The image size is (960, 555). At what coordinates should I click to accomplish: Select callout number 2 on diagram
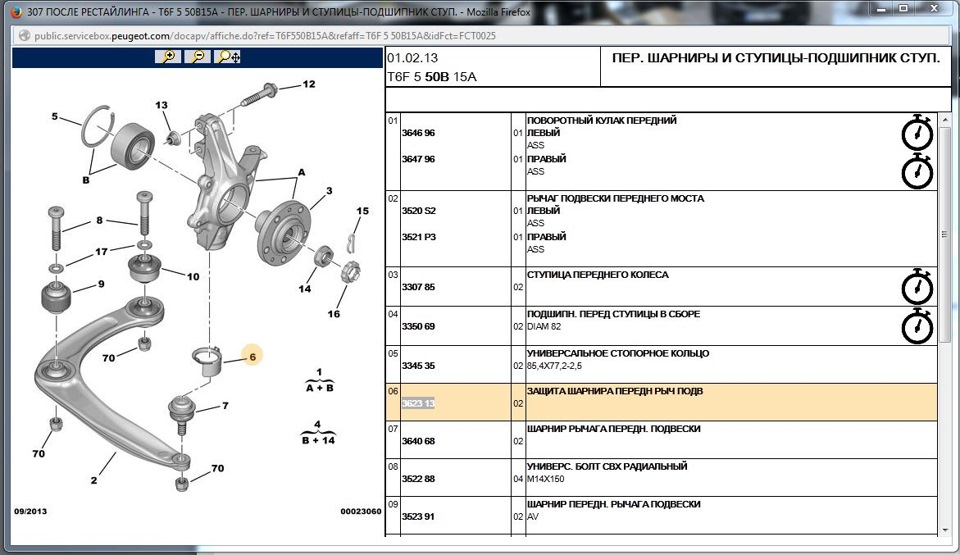(93, 480)
